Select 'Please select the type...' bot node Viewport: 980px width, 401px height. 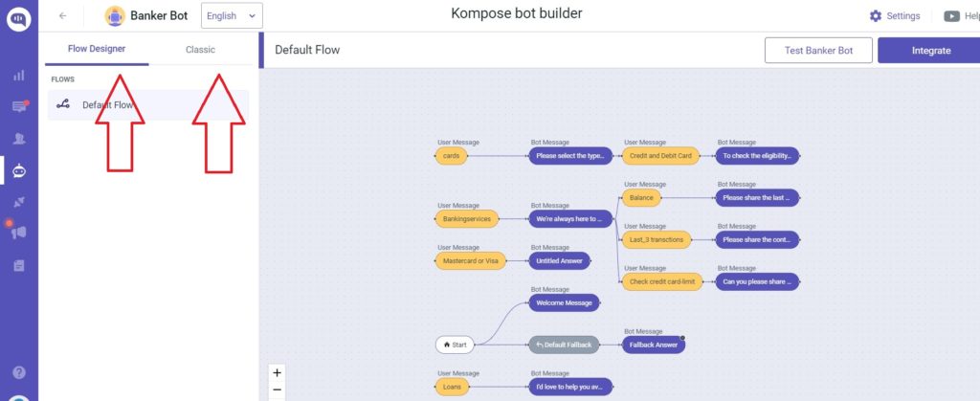pyautogui.click(x=570, y=156)
